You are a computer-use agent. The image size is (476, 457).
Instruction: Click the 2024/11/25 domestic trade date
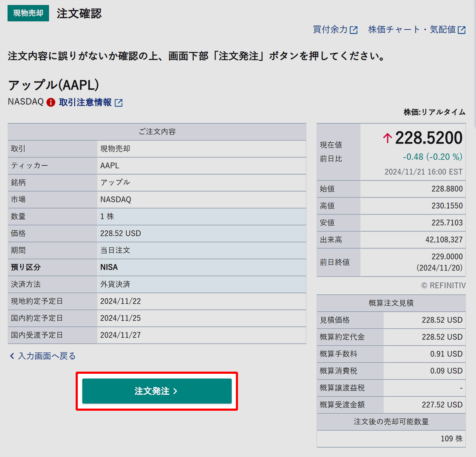click(121, 318)
